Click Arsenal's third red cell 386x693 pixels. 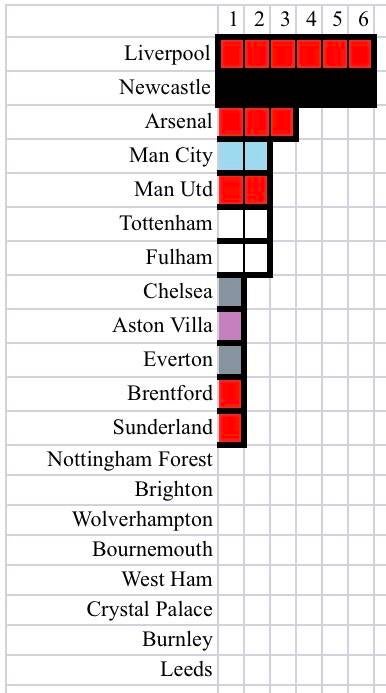pos(282,122)
